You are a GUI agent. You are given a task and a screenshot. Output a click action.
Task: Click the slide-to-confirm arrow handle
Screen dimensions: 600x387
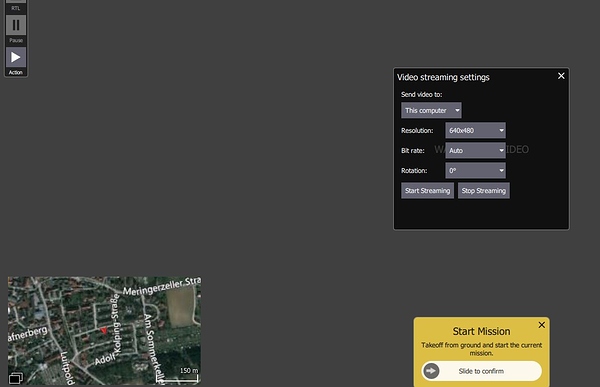[x=431, y=371]
